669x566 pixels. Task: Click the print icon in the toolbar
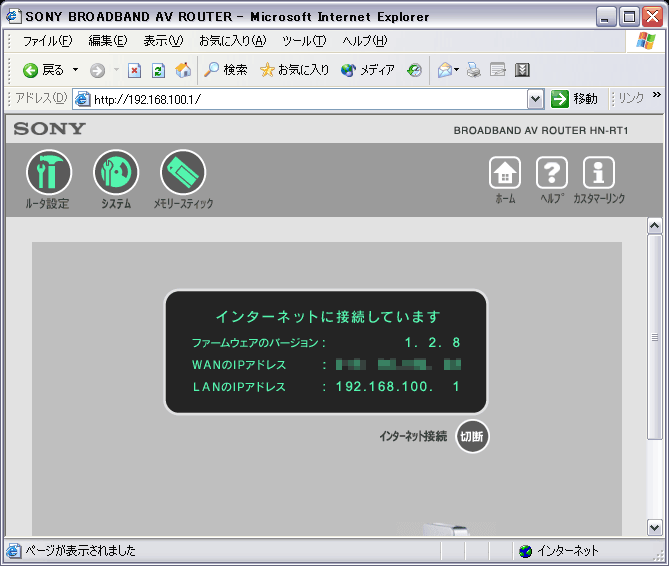coord(474,70)
